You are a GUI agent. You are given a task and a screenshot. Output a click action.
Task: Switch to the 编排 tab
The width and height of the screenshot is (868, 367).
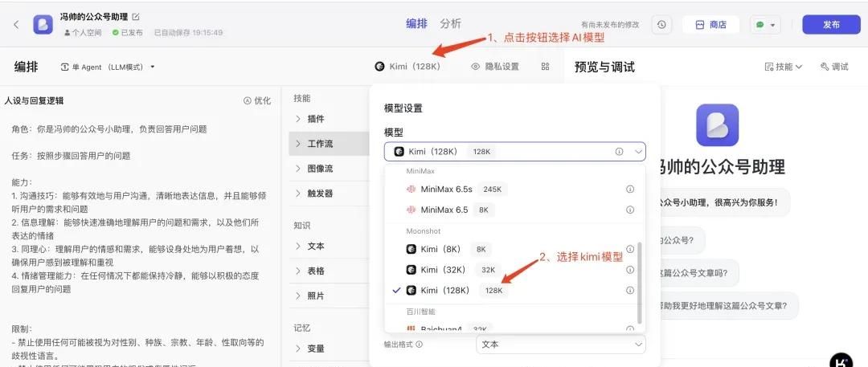(416, 24)
